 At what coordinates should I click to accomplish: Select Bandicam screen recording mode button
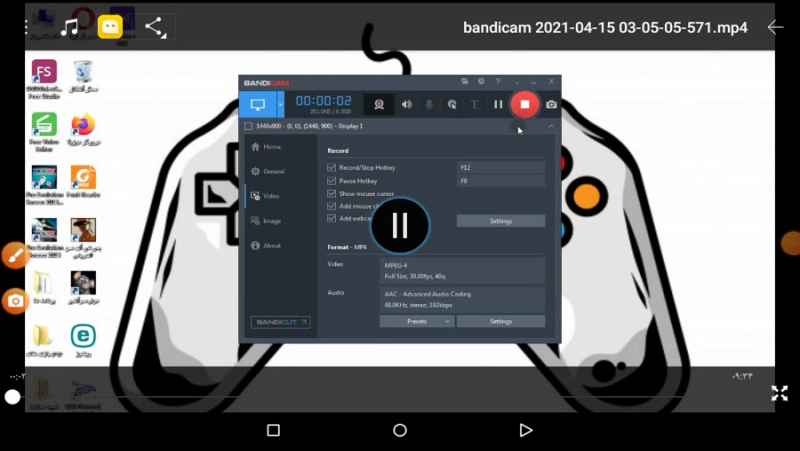coord(258,105)
